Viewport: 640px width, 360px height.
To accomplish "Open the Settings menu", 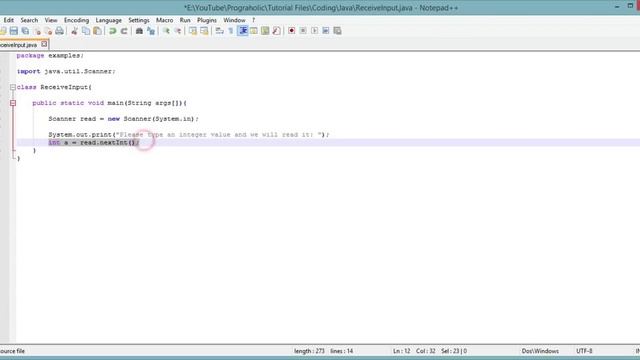I will coord(139,20).
